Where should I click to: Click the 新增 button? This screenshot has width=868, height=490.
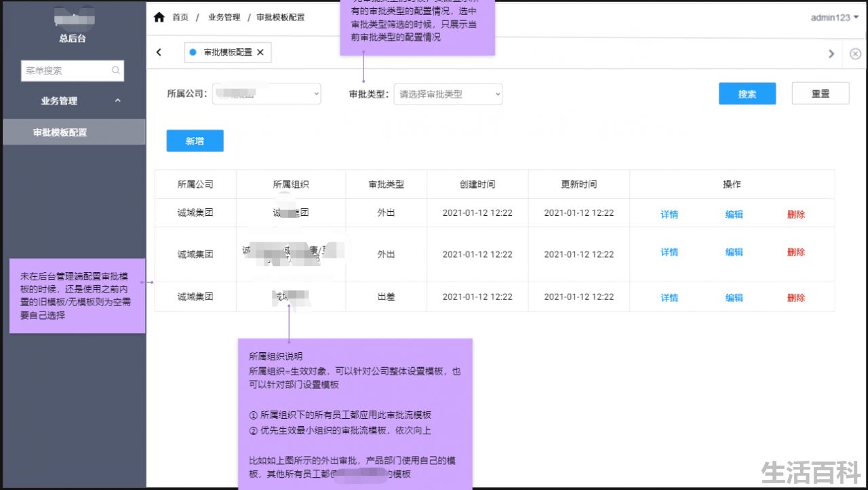click(195, 140)
